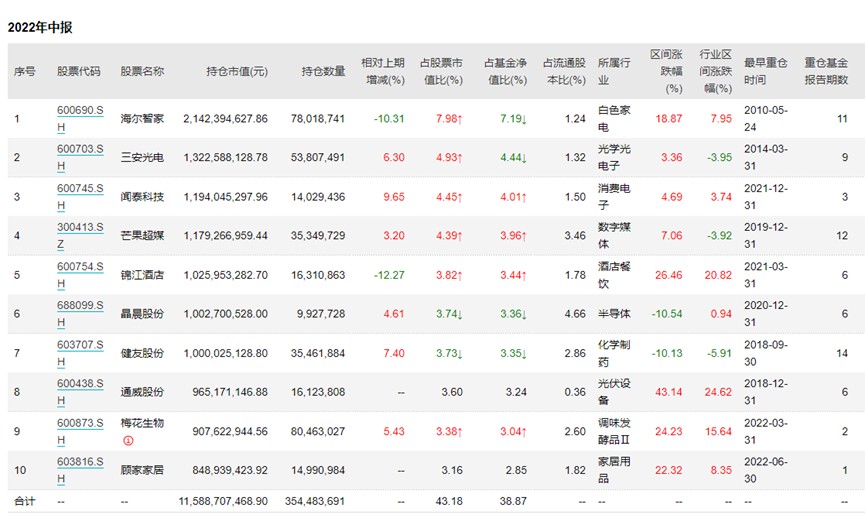Click the 重仓基金报告期数 header
This screenshot has width=865, height=518.
coord(832,70)
